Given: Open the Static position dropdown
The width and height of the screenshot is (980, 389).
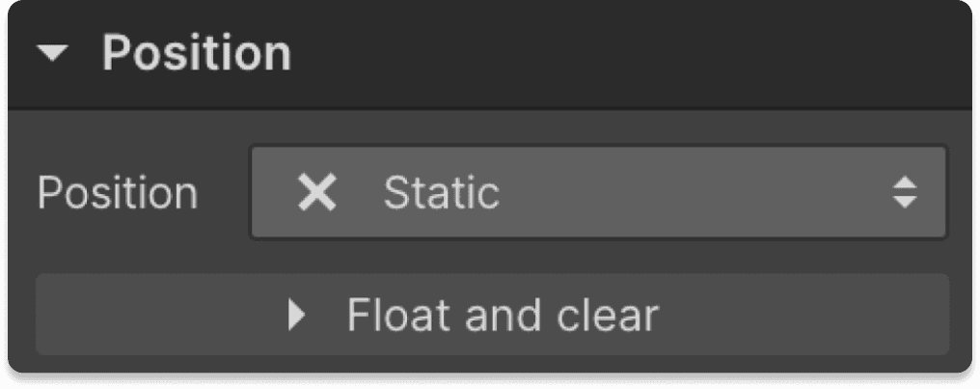Looking at the screenshot, I should [598, 193].
